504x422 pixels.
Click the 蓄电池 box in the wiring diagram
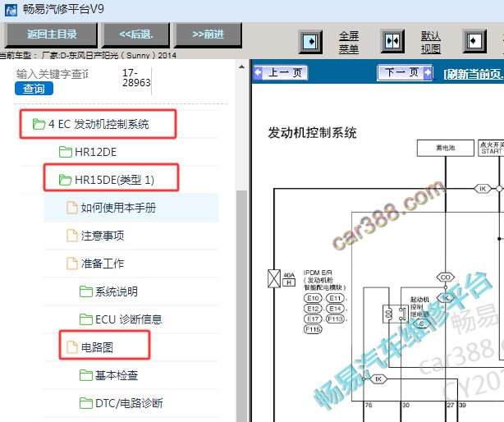click(446, 148)
